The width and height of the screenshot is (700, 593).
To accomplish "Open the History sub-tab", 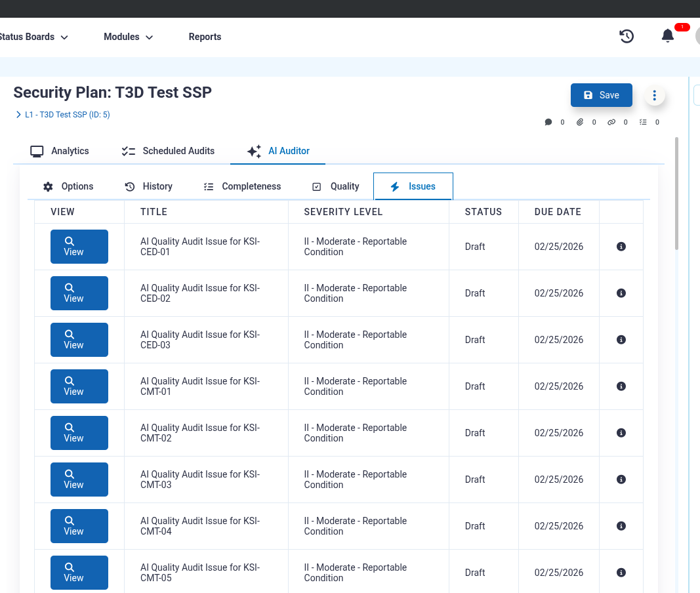I will point(149,187).
